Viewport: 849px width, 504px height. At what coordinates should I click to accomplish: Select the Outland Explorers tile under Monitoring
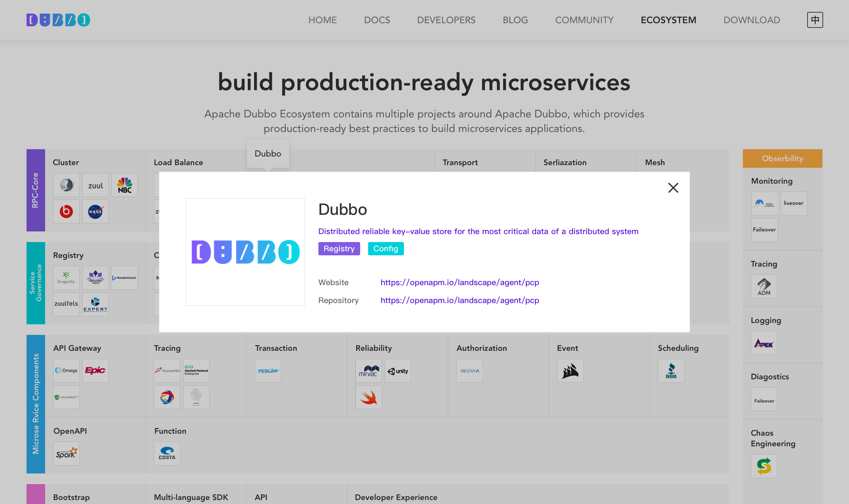(x=764, y=204)
